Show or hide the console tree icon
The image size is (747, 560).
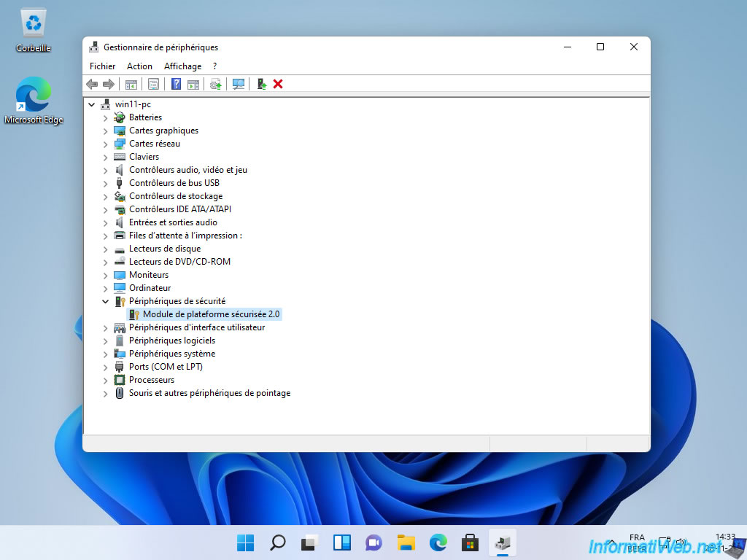[131, 85]
